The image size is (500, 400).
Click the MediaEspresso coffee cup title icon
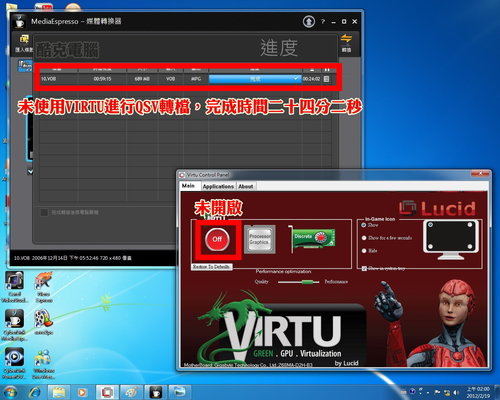point(19,22)
